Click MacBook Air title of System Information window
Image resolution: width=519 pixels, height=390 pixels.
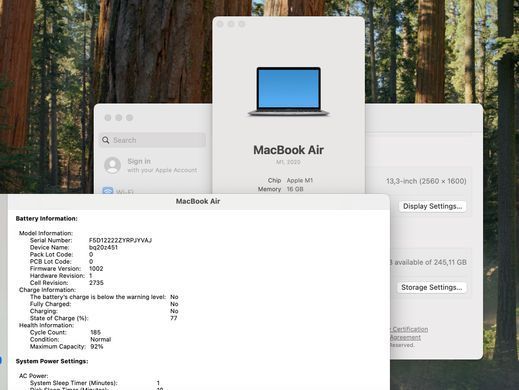click(198, 201)
